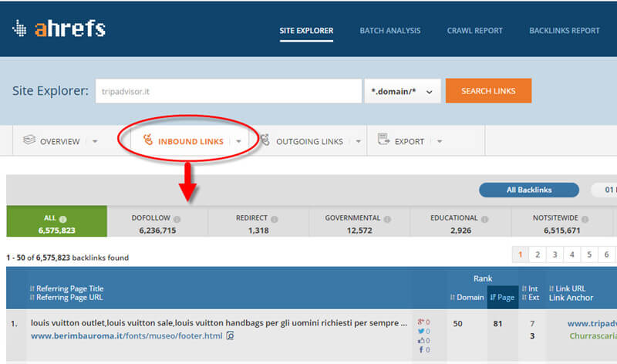
Task: Click the Outgoing Links icon
Action: tap(265, 140)
